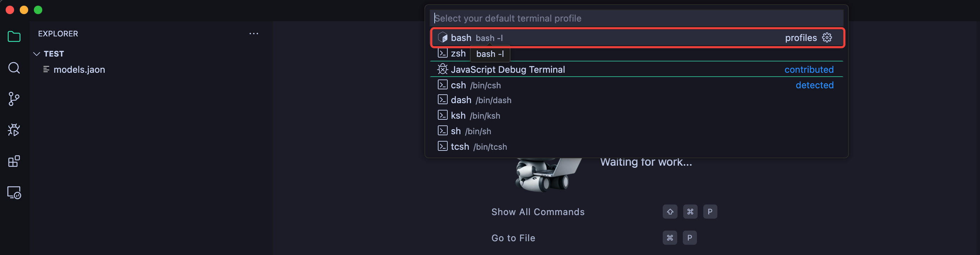Open the Run and Debug view
980x255 pixels.
click(14, 130)
